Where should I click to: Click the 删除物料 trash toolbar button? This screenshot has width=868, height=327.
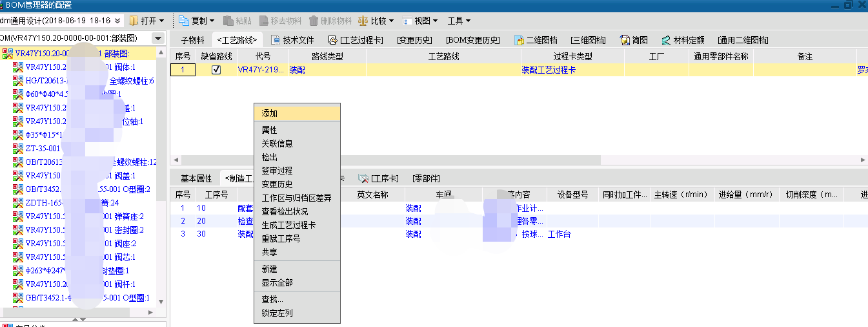pyautogui.click(x=330, y=21)
